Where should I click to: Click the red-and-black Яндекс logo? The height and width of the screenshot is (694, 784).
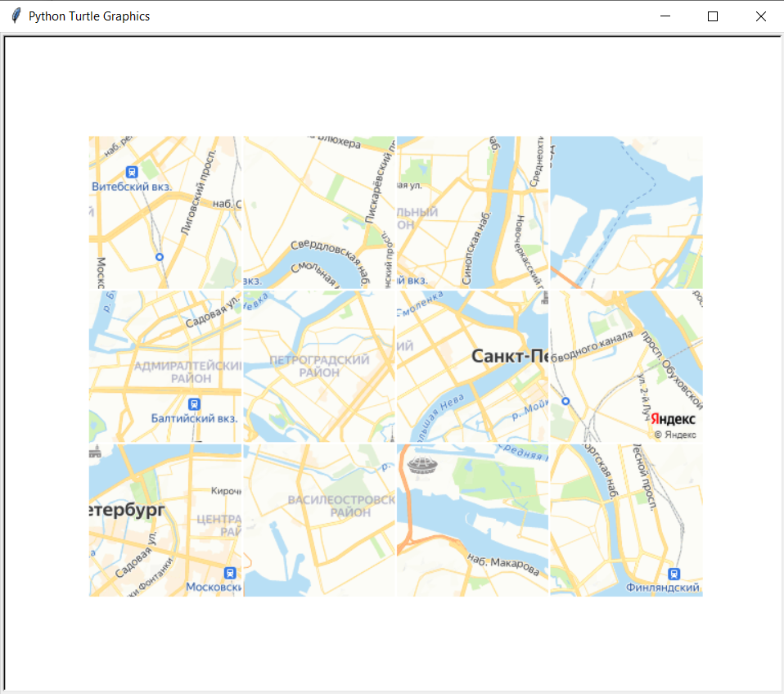point(673,419)
